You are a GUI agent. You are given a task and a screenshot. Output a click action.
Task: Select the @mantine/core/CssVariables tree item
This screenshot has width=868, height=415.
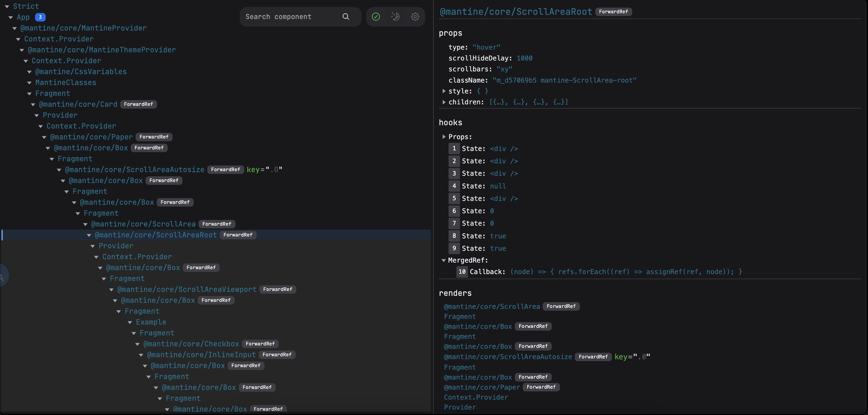(81, 72)
